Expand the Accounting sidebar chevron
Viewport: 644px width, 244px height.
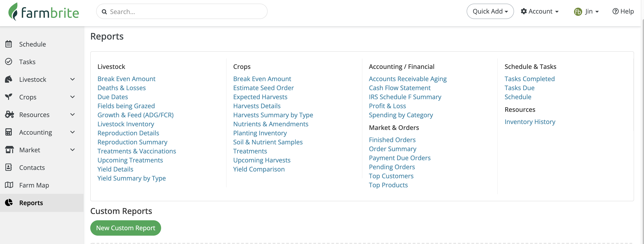(72, 132)
